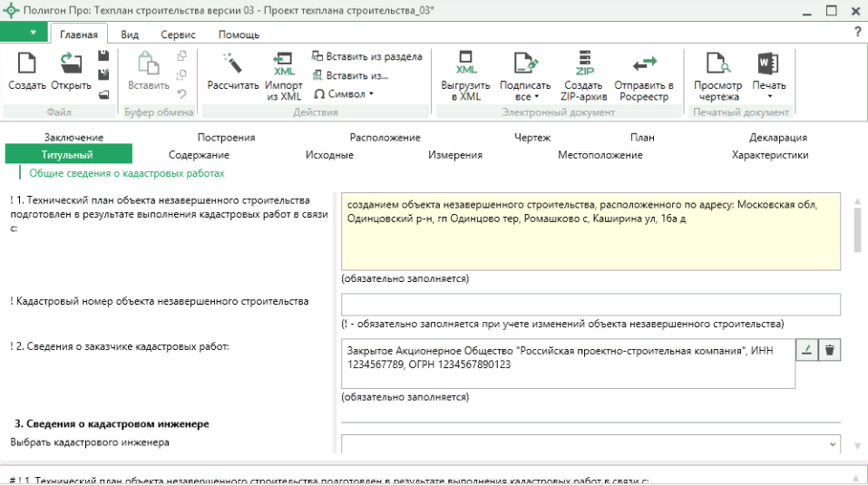Click the help question mark icon
868x486 pixels.
pos(857,33)
